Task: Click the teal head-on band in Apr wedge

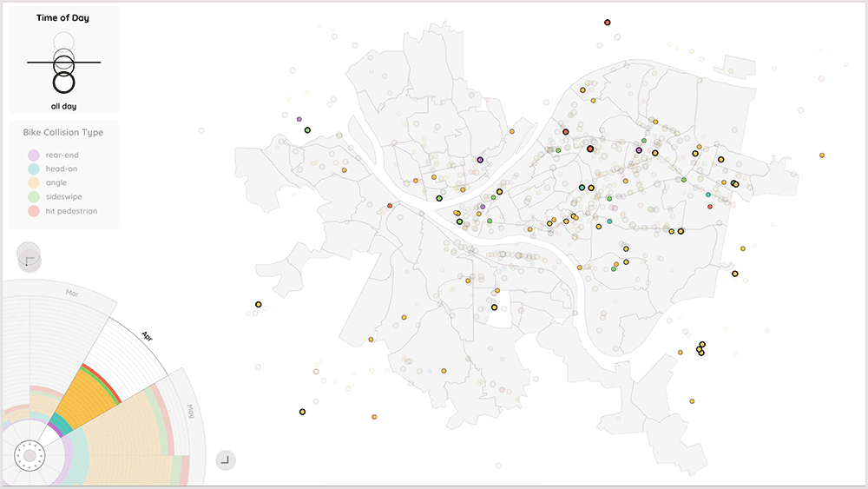Action: coord(62,424)
